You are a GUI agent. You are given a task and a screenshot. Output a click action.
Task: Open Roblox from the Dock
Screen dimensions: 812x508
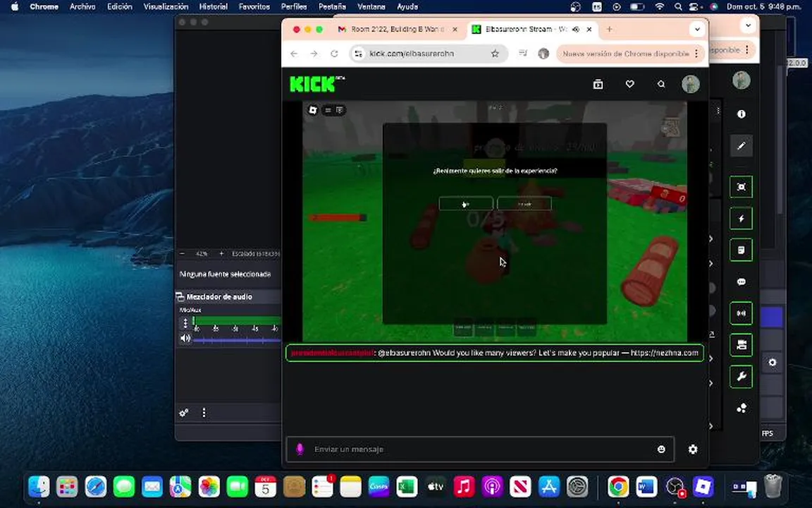coord(703,487)
